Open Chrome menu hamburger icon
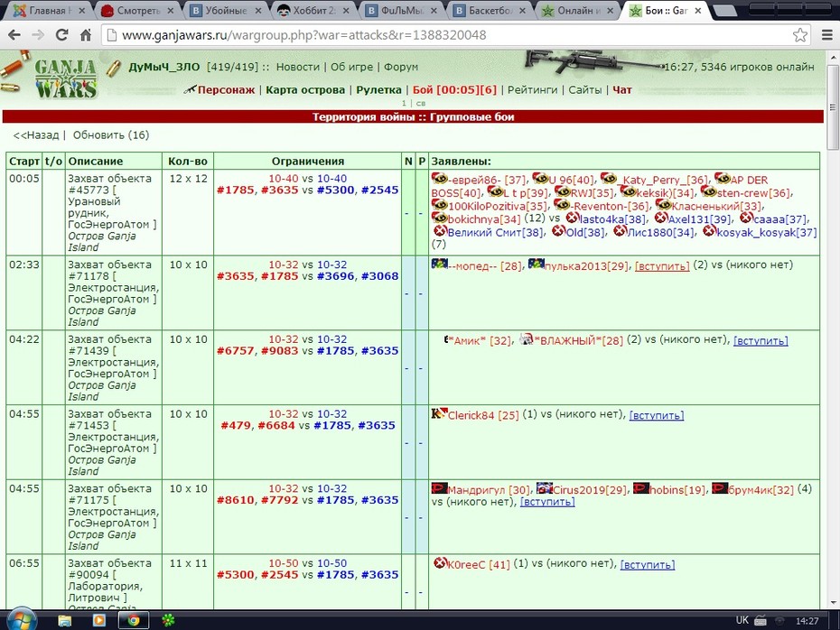Viewport: 840px width, 630px height. pyautogui.click(x=827, y=35)
